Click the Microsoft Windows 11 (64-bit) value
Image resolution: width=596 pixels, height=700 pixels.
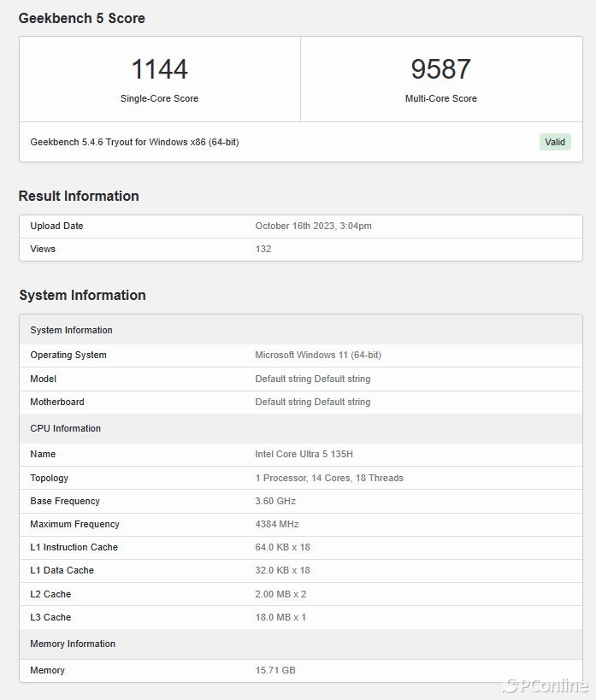click(x=318, y=355)
